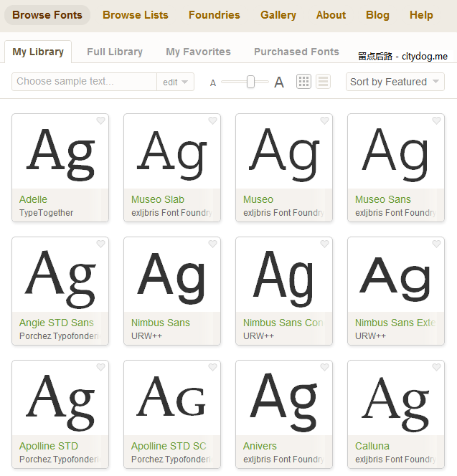
Task: Open the Museo font name link
Action: 258,199
